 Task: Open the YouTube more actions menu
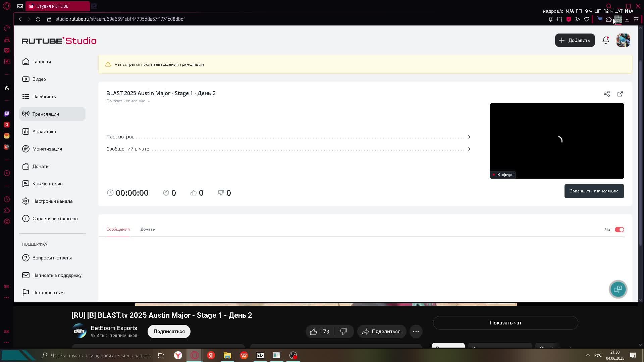[x=416, y=331]
